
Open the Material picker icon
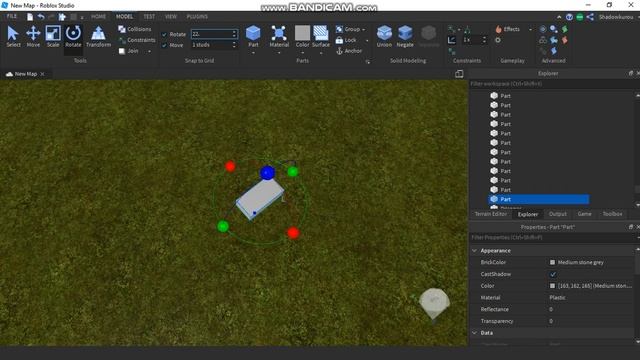coord(279,33)
